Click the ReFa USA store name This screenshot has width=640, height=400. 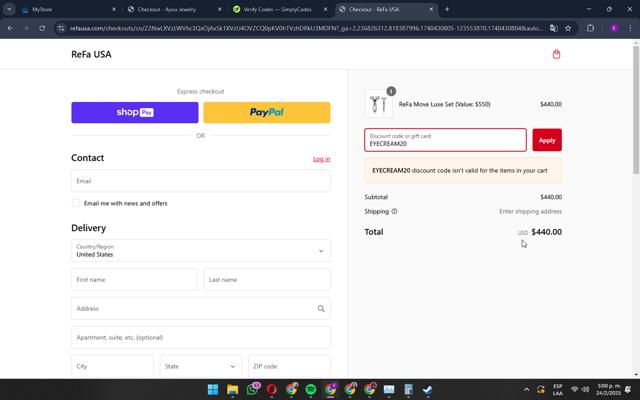tap(91, 54)
